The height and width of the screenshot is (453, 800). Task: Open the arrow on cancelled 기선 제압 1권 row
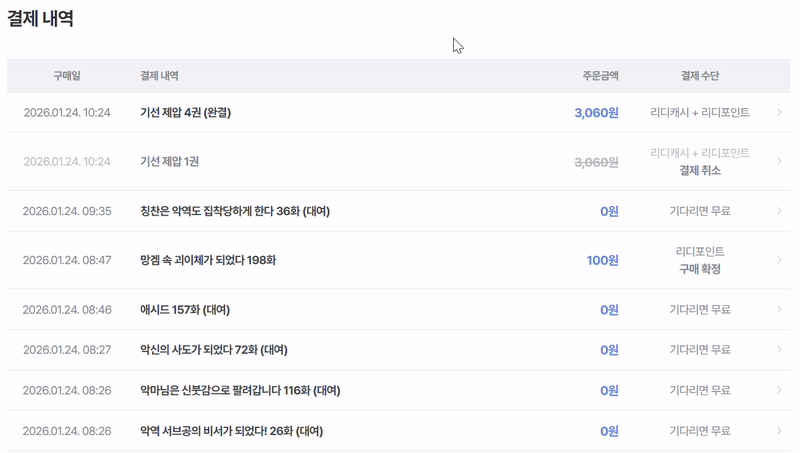click(779, 162)
